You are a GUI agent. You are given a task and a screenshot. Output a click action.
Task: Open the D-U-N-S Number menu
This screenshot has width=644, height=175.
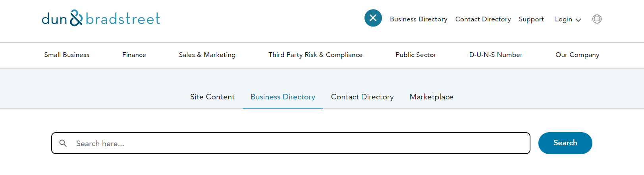coord(496,55)
